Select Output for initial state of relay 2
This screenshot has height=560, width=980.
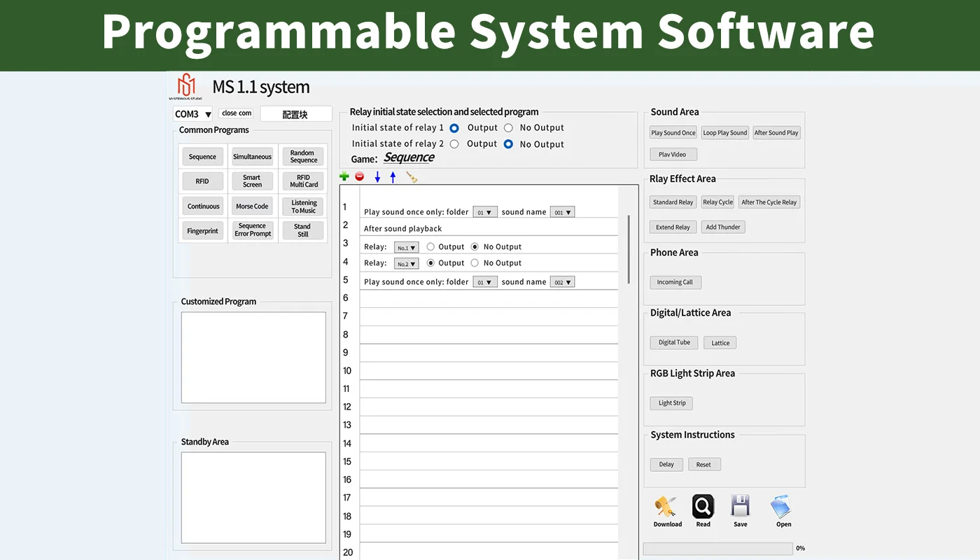[454, 144]
